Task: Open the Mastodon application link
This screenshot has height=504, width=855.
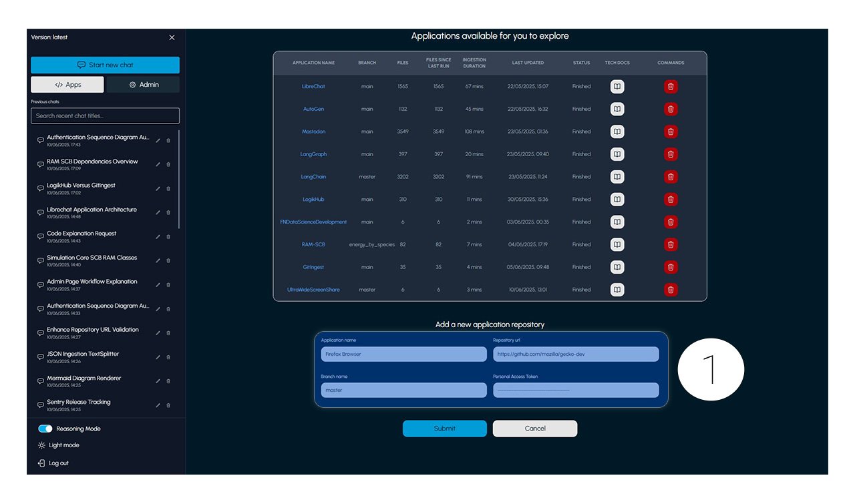Action: (313, 132)
